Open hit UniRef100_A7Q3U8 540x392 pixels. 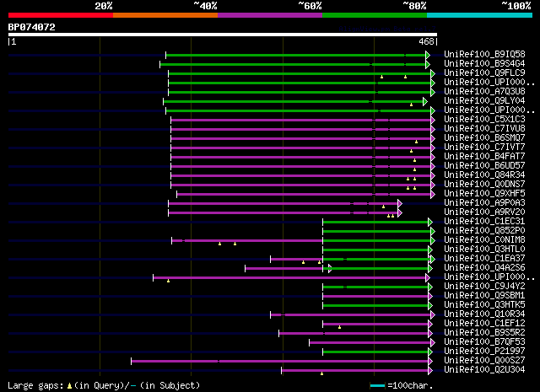tap(484, 92)
